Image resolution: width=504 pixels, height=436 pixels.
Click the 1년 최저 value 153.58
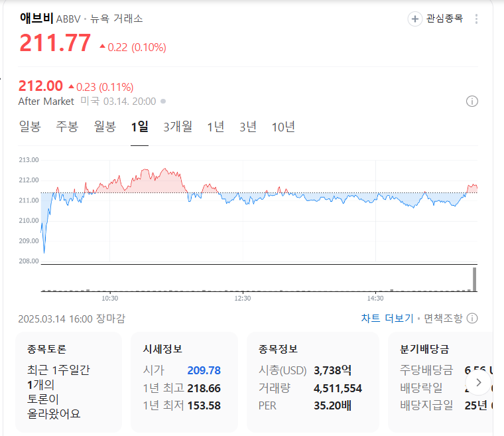pyautogui.click(x=204, y=405)
